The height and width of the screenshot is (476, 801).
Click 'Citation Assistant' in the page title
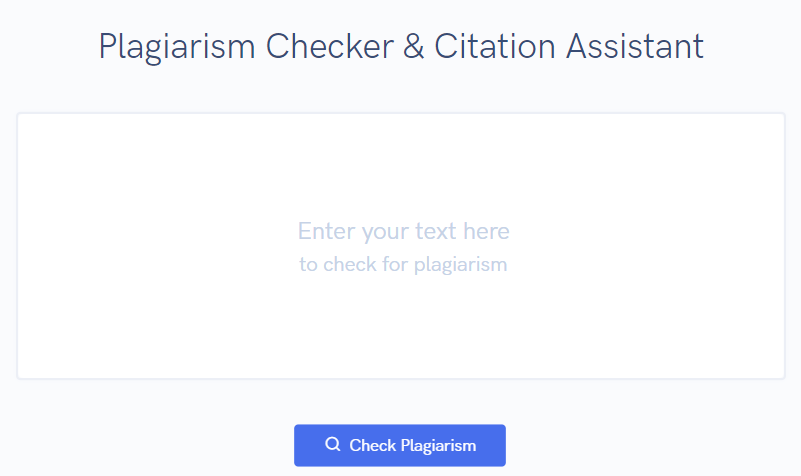click(x=569, y=46)
